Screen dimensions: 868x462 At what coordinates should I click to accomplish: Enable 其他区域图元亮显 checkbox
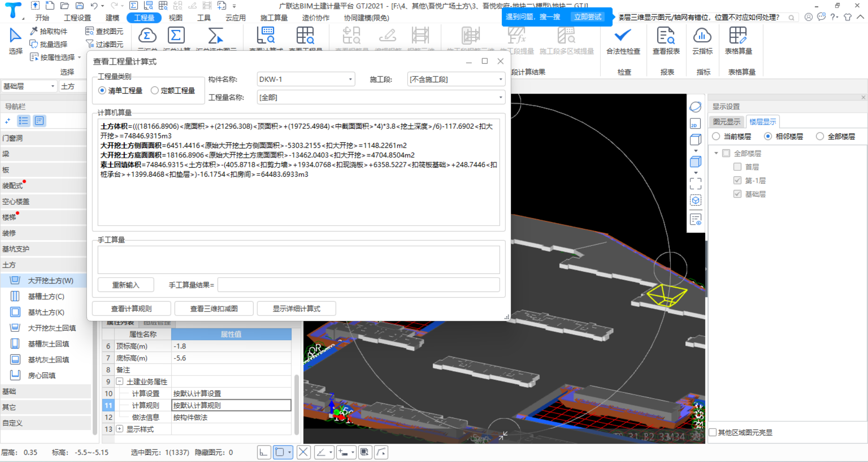713,432
